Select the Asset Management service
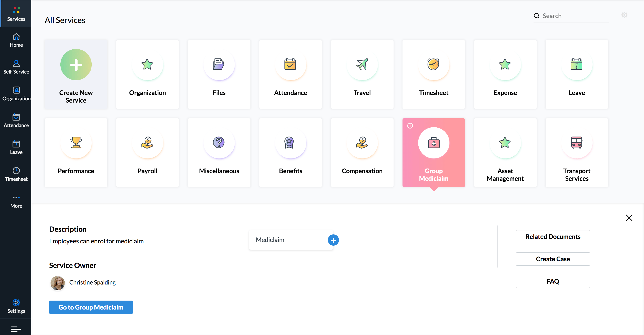This screenshot has width=644, height=335. coord(505,152)
